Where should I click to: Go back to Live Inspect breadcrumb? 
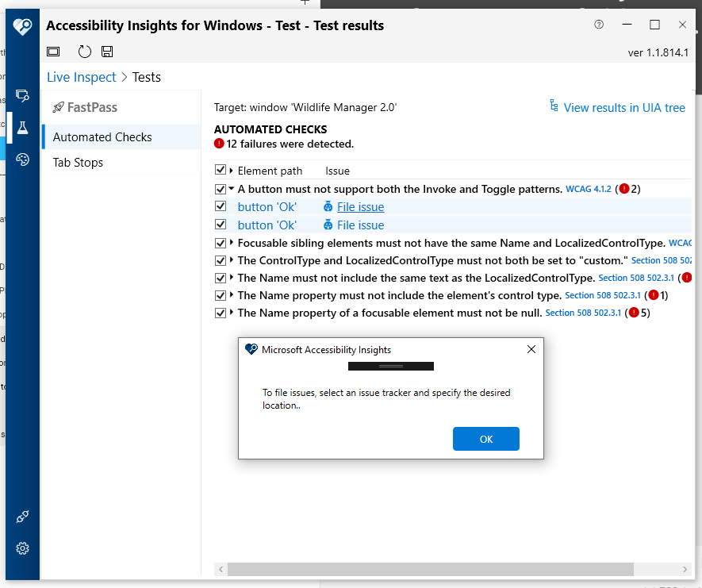pos(81,77)
